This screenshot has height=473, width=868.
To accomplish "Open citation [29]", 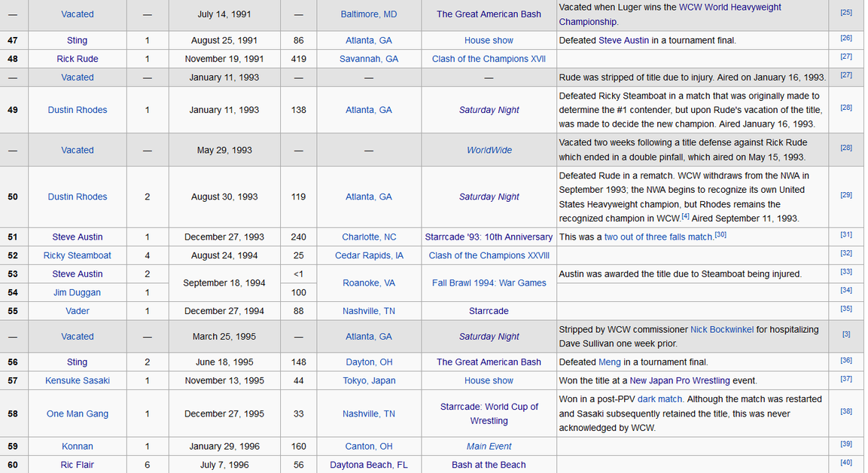I will point(846,194).
